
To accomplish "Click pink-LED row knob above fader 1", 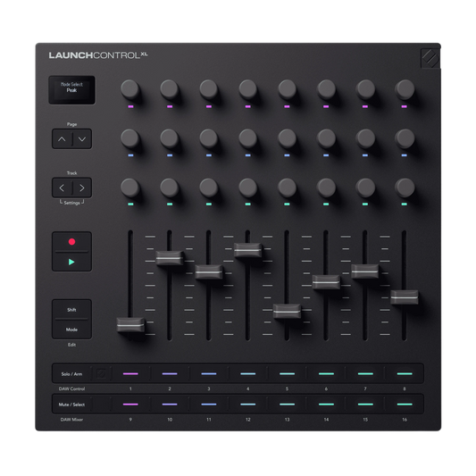I will 130,89.
